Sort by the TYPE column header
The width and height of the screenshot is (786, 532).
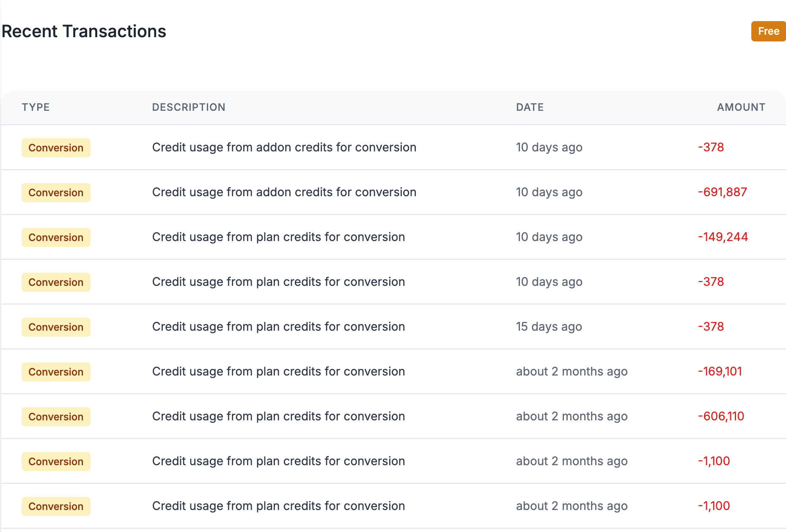click(x=36, y=107)
